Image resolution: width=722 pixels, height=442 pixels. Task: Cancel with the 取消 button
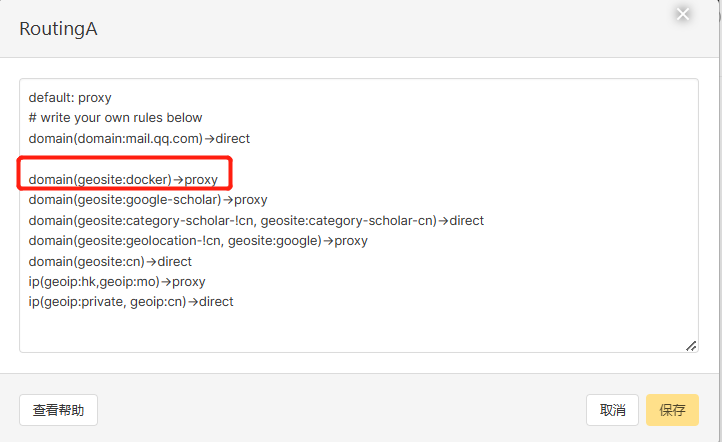click(x=612, y=410)
